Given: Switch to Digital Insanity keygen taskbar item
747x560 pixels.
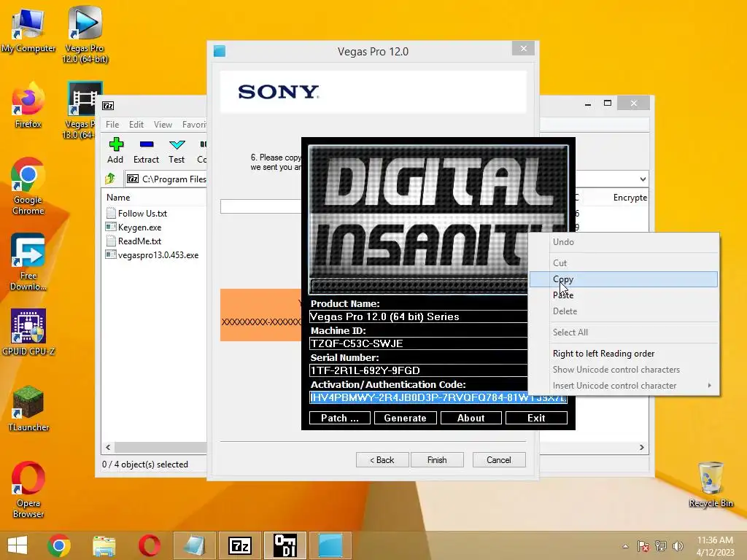Looking at the screenshot, I should pos(285,545).
